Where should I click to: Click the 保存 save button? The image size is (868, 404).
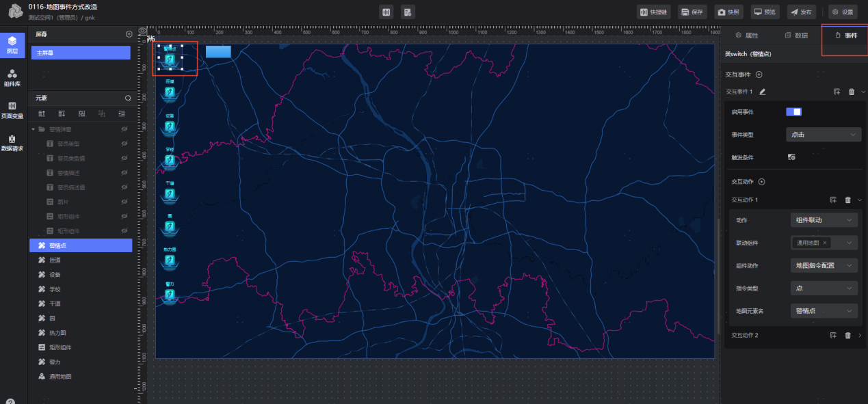692,12
